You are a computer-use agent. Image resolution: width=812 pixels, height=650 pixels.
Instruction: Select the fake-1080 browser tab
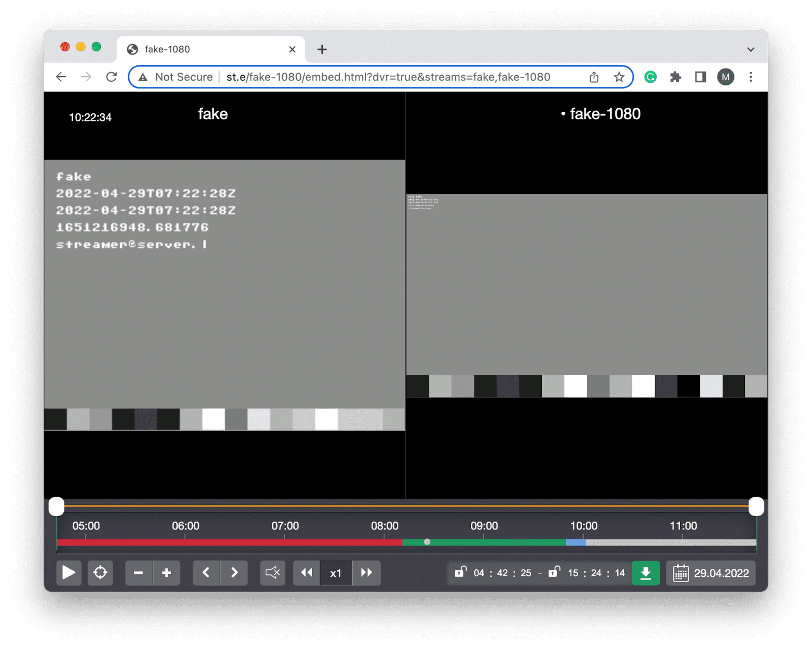click(211, 49)
